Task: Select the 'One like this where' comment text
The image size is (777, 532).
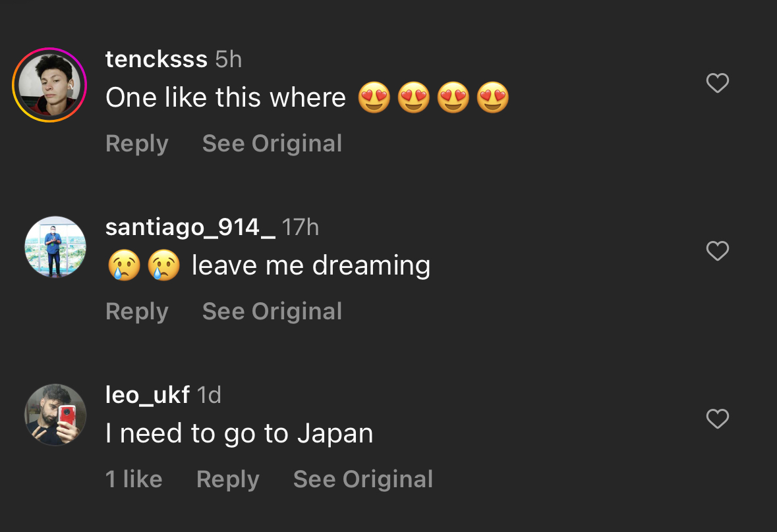Action: click(x=226, y=97)
